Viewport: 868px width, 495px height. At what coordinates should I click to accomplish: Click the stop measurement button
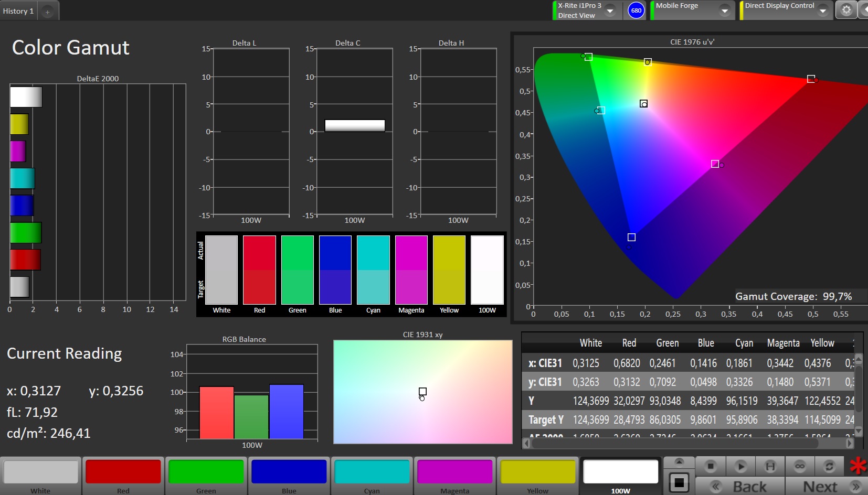point(710,466)
